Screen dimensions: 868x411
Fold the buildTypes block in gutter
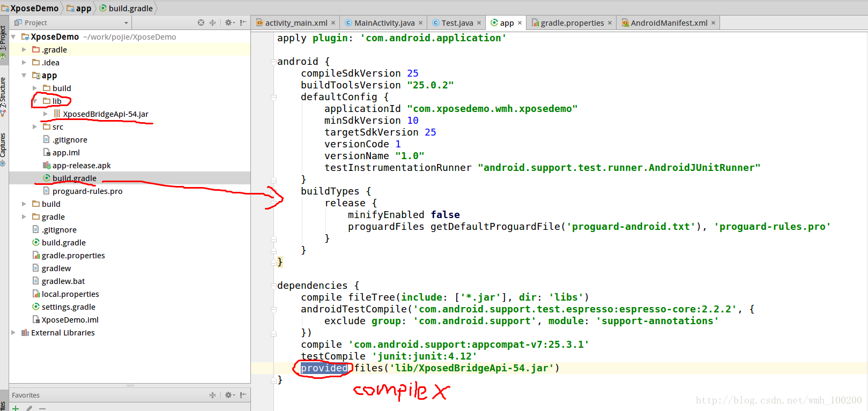pyautogui.click(x=273, y=191)
